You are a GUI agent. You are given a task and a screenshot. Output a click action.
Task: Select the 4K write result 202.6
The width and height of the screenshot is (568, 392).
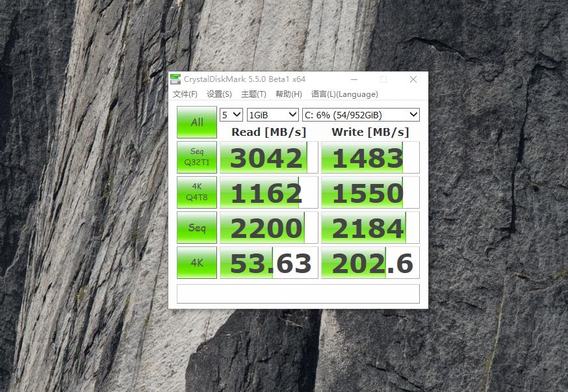[370, 262]
